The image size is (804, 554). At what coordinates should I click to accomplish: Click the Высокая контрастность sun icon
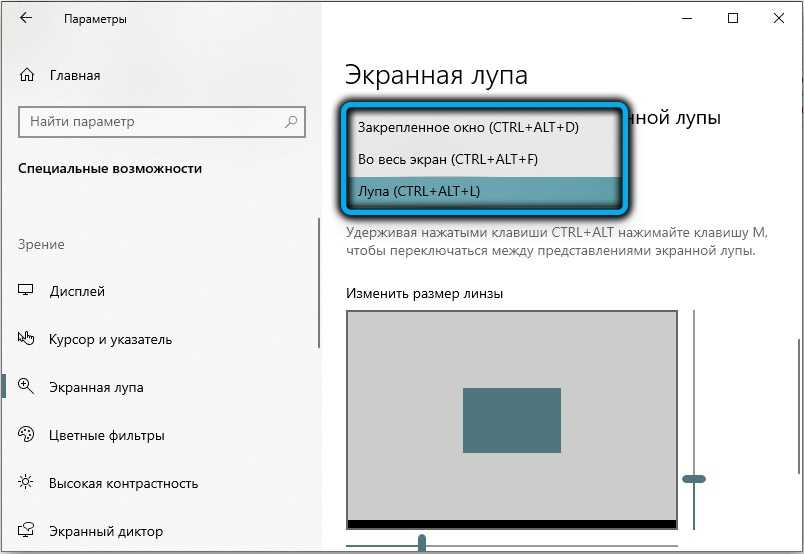coord(26,482)
